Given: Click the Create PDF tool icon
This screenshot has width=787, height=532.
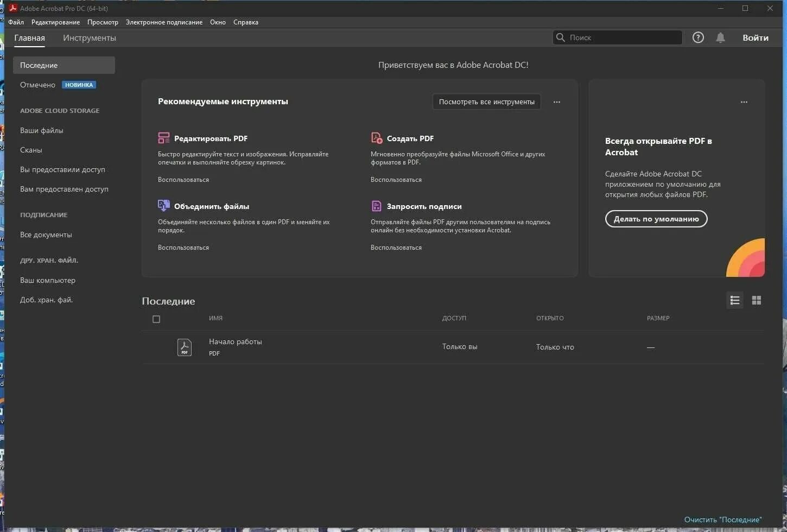Looking at the screenshot, I should (x=377, y=138).
